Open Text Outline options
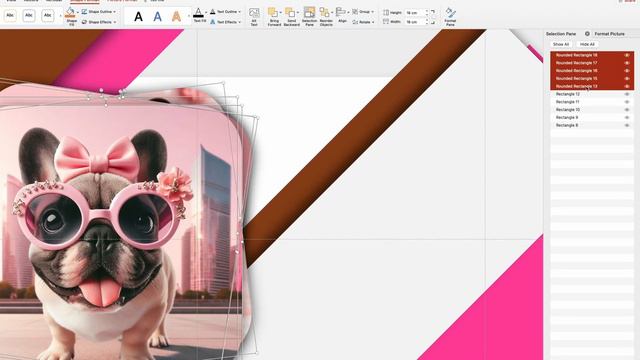The image size is (640, 360). pyautogui.click(x=225, y=12)
